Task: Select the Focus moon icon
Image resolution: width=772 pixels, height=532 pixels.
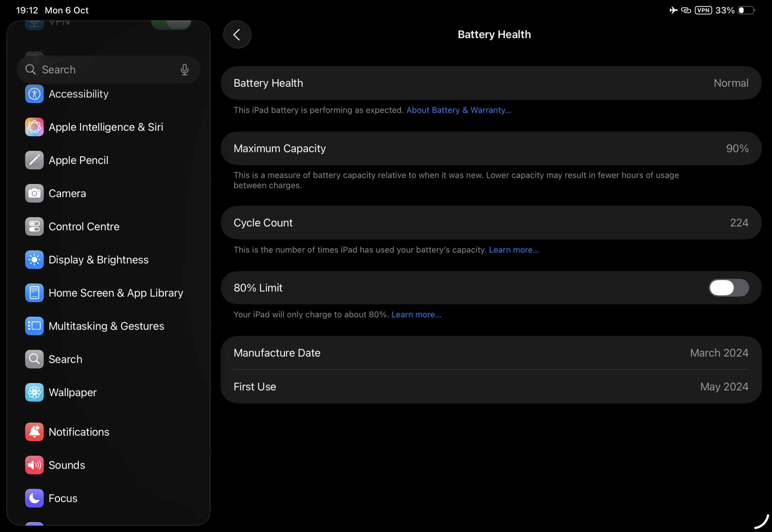Action: [x=34, y=498]
